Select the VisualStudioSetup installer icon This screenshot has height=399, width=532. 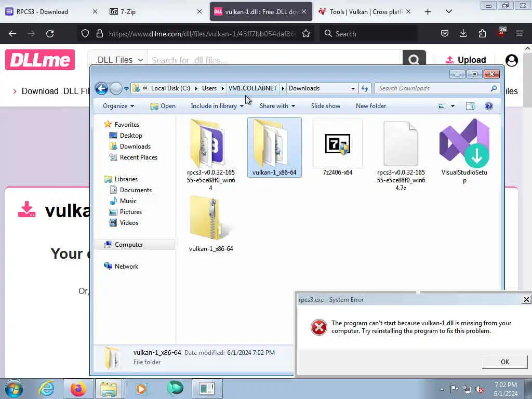(464, 151)
